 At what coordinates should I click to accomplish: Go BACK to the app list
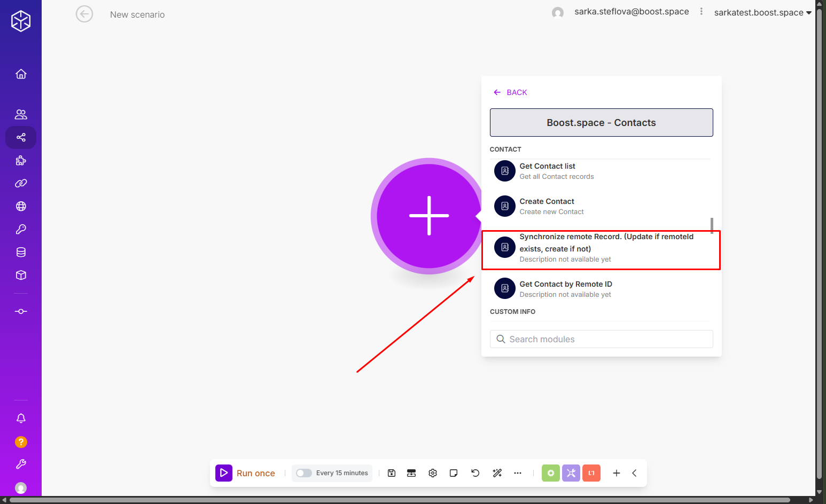coord(510,92)
